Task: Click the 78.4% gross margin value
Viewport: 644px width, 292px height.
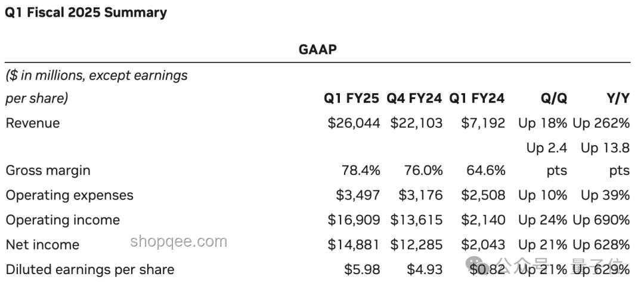Action: tap(361, 170)
